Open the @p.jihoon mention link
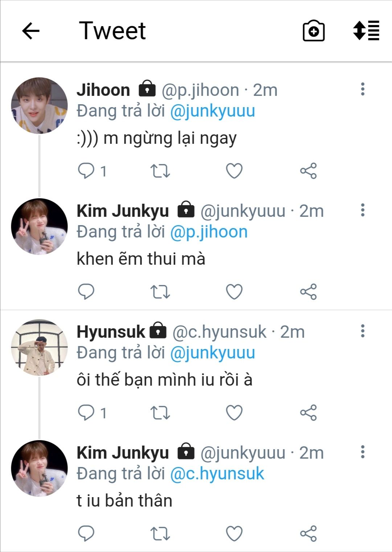This screenshot has height=552, width=392. coord(209,232)
